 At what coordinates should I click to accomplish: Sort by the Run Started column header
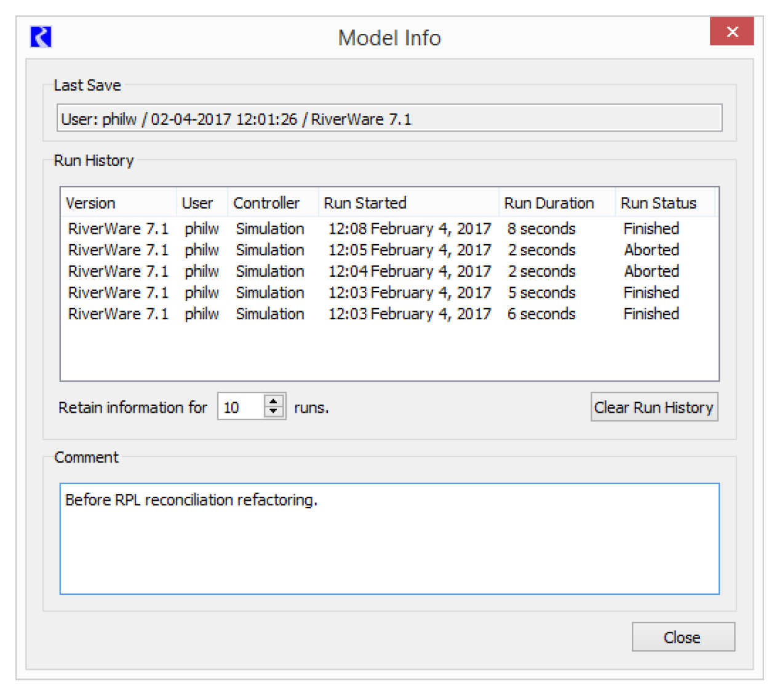[x=408, y=202]
